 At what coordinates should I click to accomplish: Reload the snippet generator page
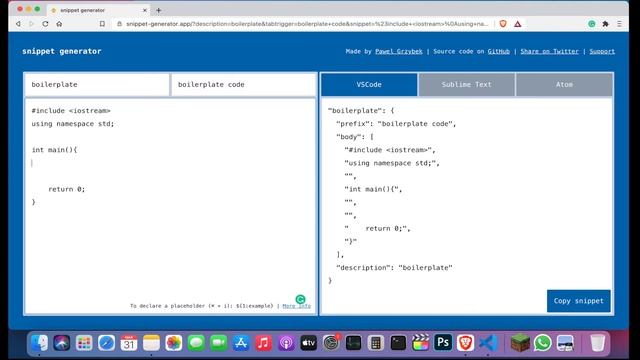pos(45,24)
